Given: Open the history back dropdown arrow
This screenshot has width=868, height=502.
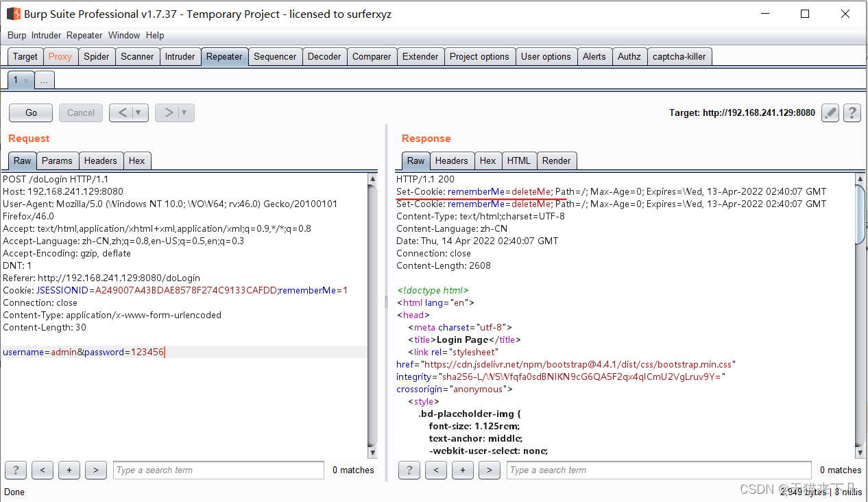Looking at the screenshot, I should click(x=140, y=112).
